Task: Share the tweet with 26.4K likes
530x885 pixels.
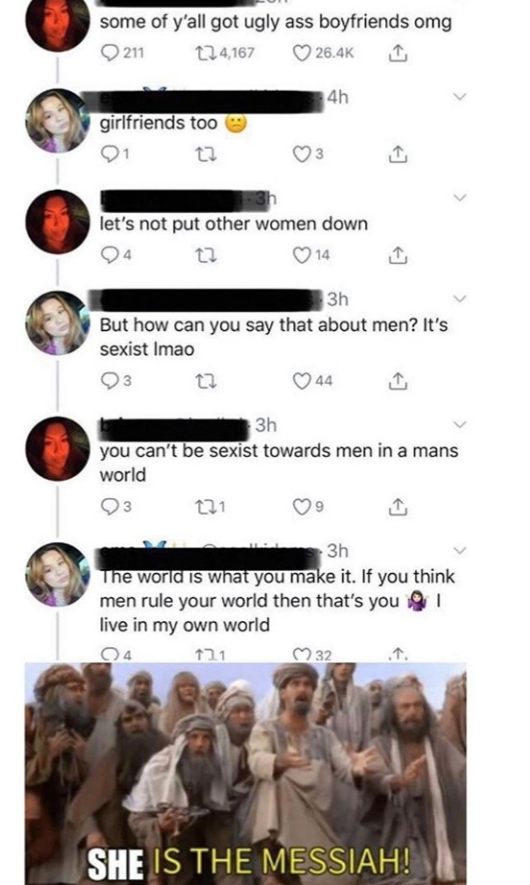Action: tap(398, 53)
